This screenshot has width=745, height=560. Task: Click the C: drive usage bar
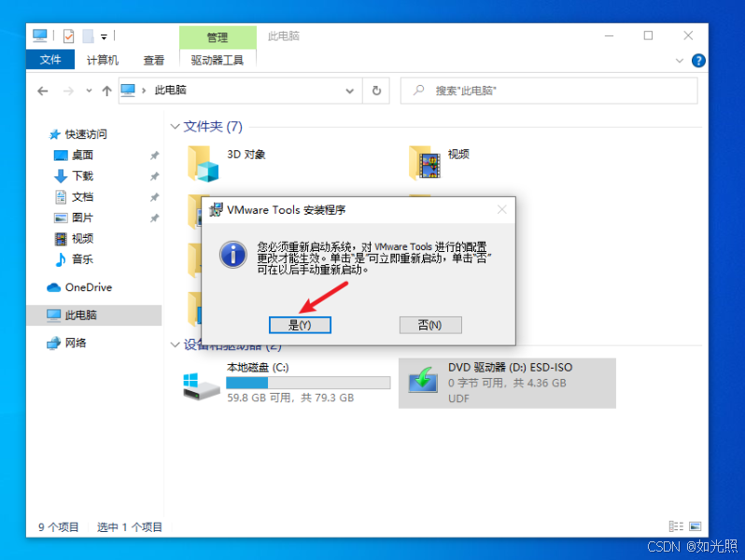[308, 383]
